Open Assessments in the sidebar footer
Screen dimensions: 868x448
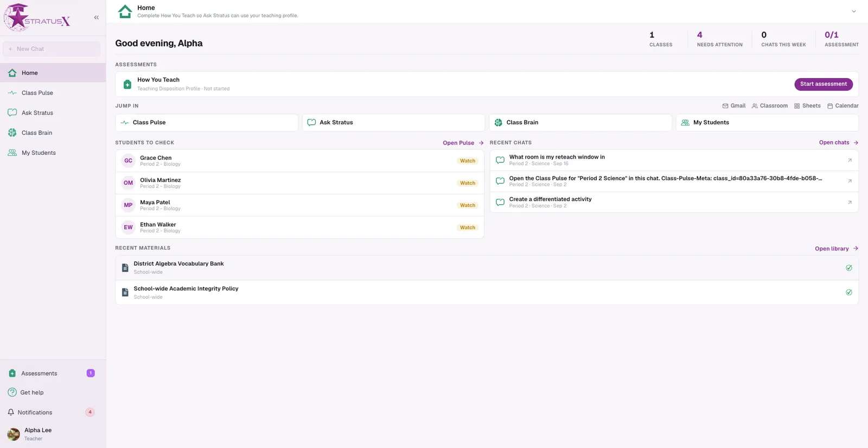pos(52,374)
